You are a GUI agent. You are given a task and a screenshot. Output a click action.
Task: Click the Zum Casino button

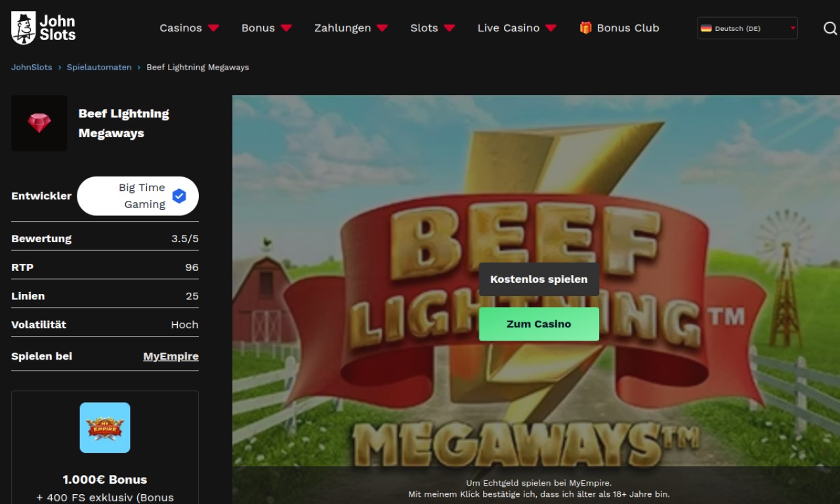pos(539,324)
